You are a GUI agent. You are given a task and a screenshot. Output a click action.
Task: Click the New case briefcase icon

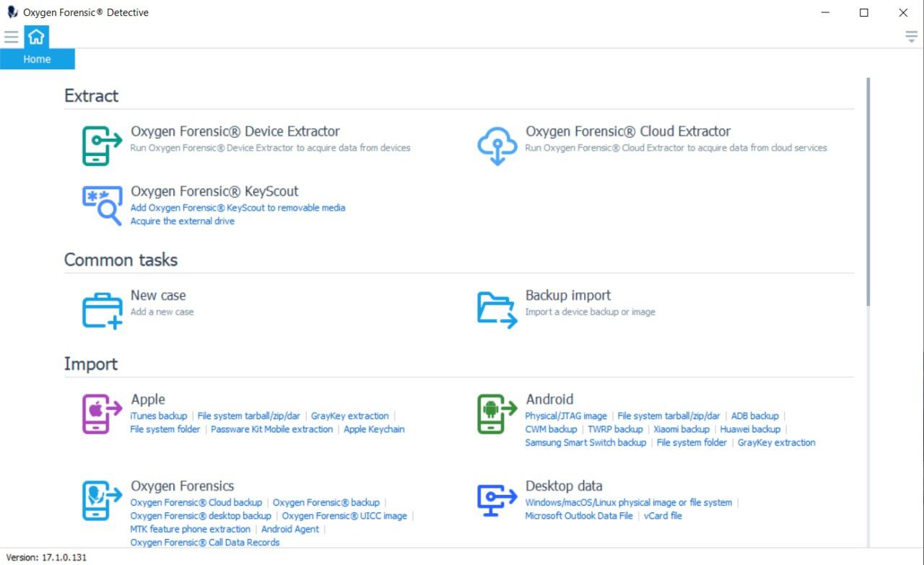click(102, 310)
